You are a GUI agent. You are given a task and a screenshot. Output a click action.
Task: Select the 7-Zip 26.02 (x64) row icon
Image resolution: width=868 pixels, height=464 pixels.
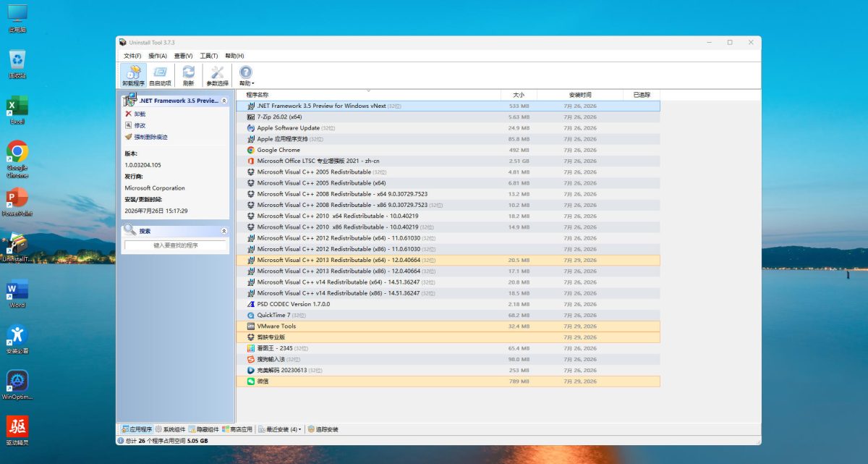(251, 117)
